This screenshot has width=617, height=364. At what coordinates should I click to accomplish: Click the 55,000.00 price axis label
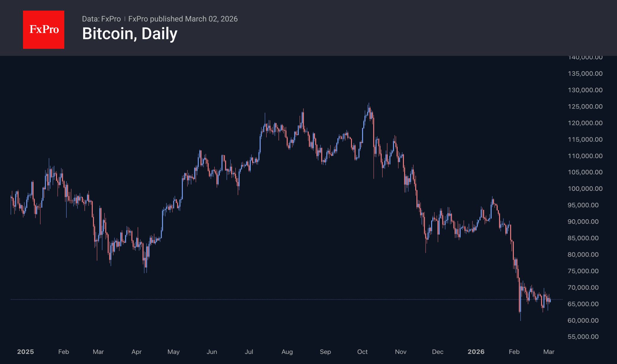583,337
